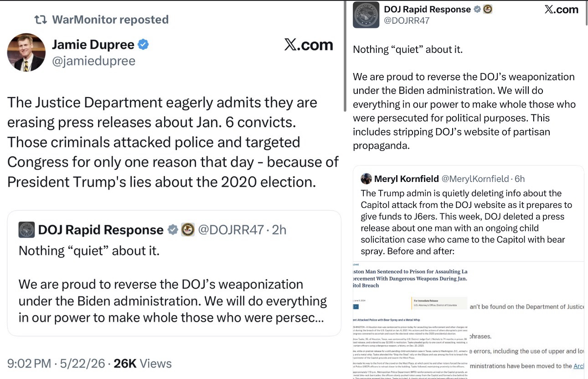
Task: Click the 26K Views count
Action: tap(142, 363)
